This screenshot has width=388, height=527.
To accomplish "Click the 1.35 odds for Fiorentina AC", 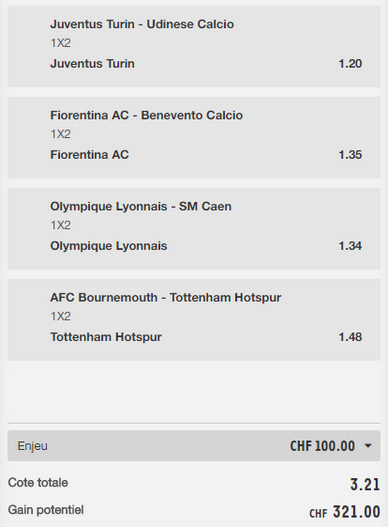I will click(350, 155).
